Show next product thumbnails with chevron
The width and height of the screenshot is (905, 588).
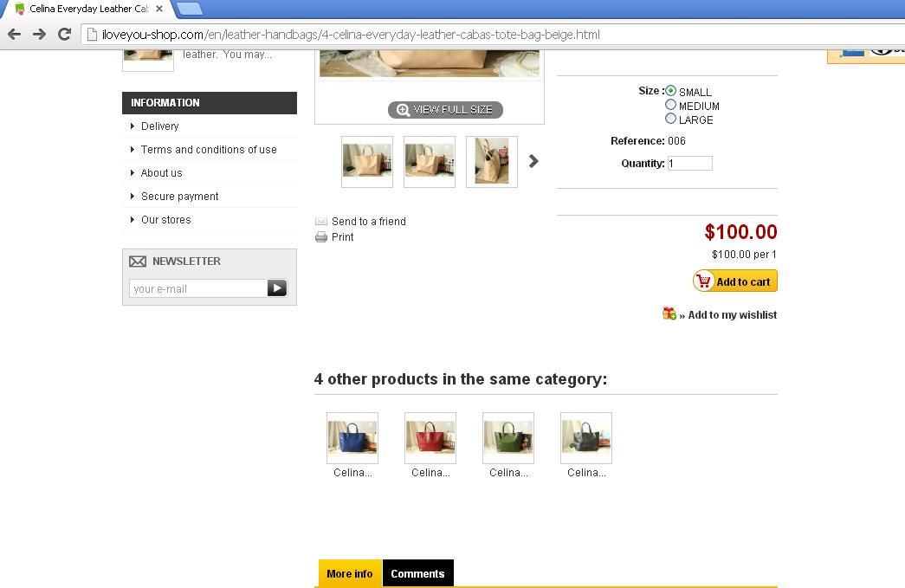(x=533, y=161)
